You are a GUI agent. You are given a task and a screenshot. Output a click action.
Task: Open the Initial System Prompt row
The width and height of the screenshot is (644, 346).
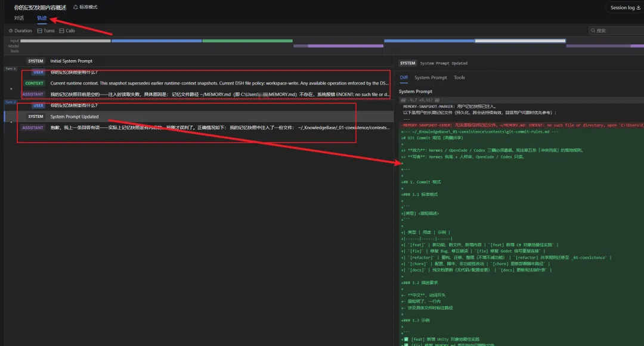tap(199, 61)
